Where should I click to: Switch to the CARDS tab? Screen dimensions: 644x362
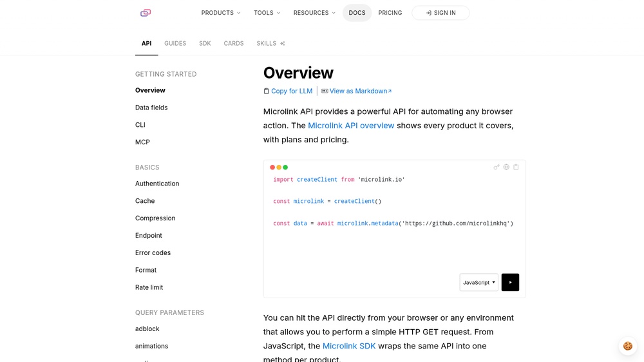click(x=234, y=44)
